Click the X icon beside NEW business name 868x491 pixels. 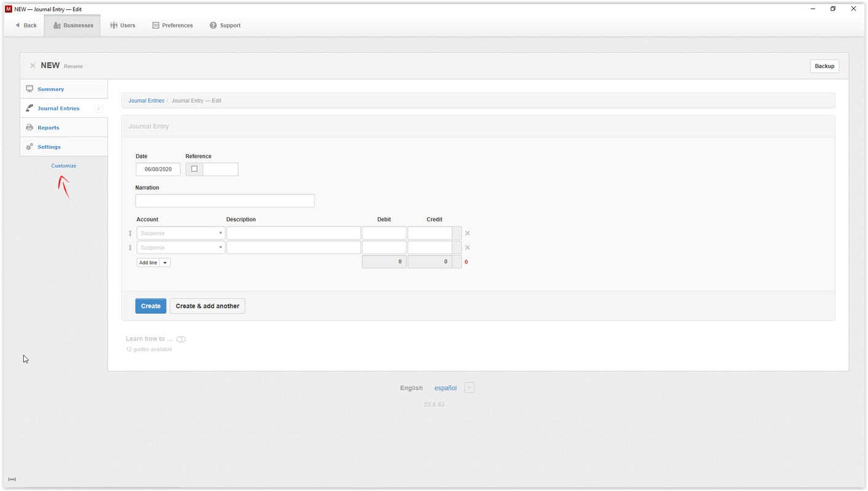[33, 66]
